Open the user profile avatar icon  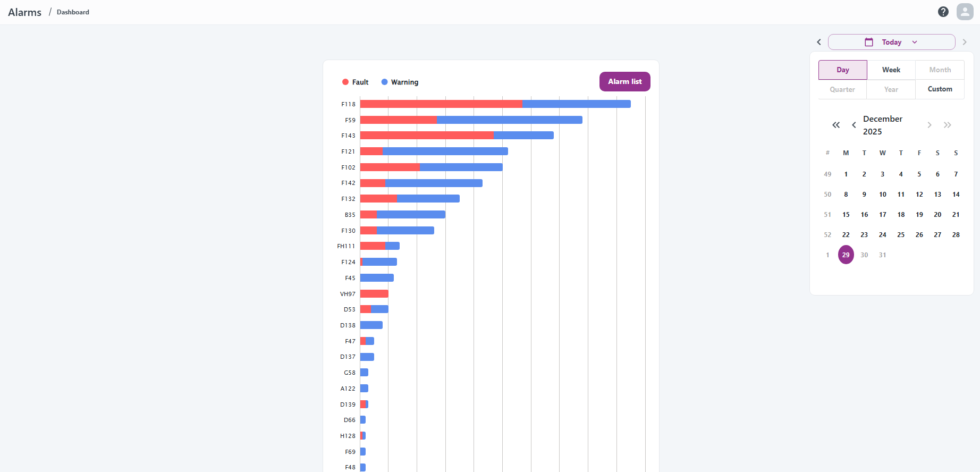coord(965,12)
